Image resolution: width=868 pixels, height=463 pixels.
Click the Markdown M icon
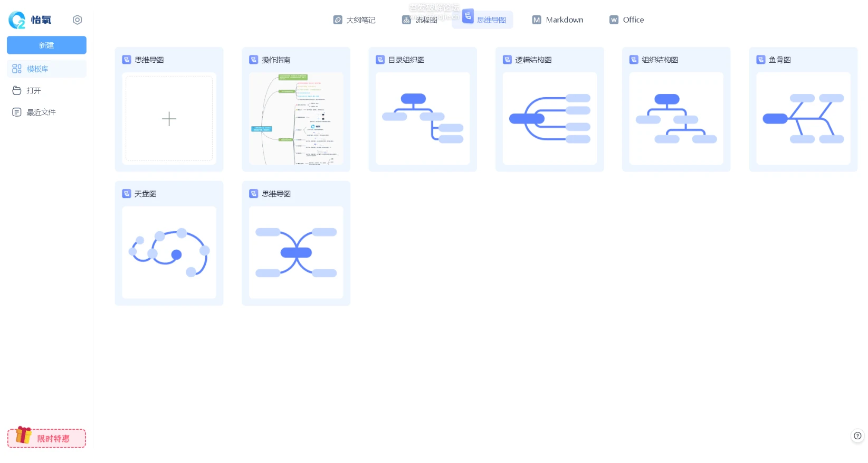tap(537, 20)
